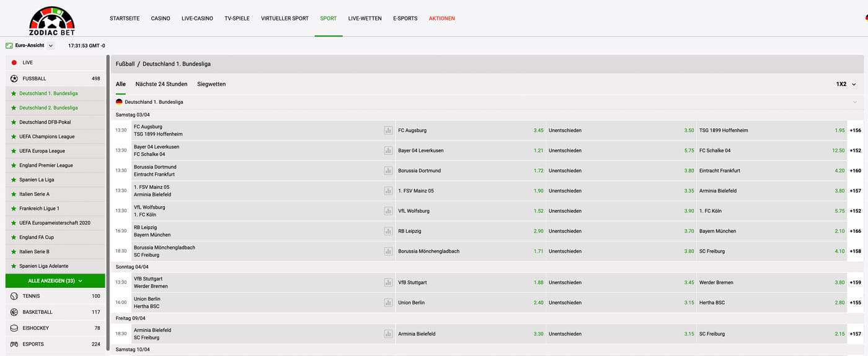The image size is (868, 356).
Task: Toggle favorite star for Italien Serie A
Action: tap(14, 194)
